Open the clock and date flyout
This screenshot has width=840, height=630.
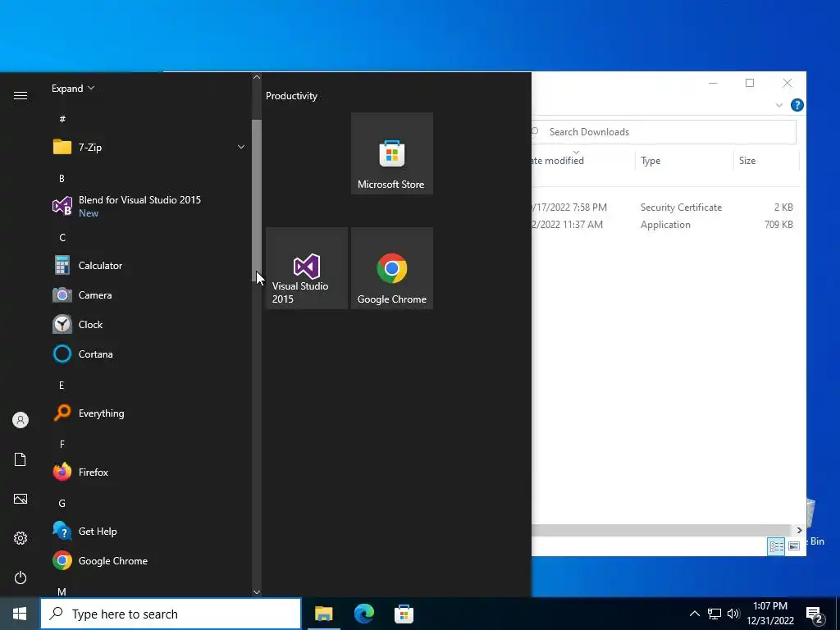coord(770,614)
